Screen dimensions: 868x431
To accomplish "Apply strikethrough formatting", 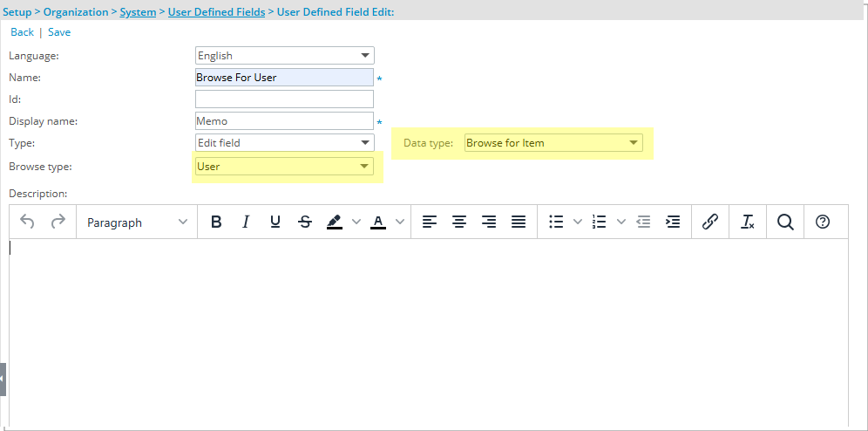I will tap(305, 222).
